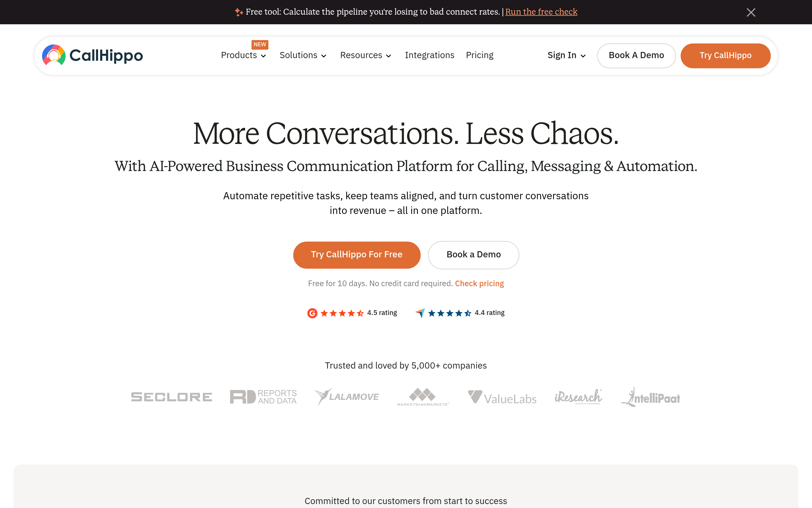Viewport: 812px width, 508px height.
Task: Click 'Committed to our customers from start to success'
Action: [x=406, y=501]
